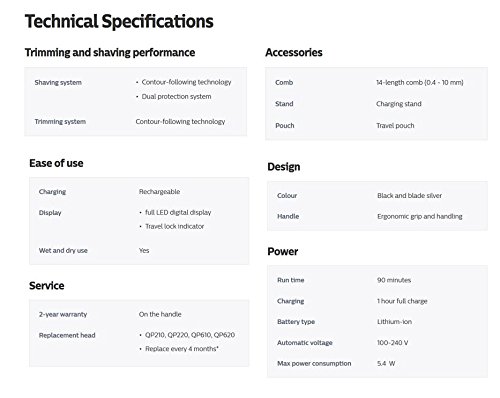This screenshot has height=398, width=500.
Task: Select the Dual protection system text
Action: tap(176, 97)
